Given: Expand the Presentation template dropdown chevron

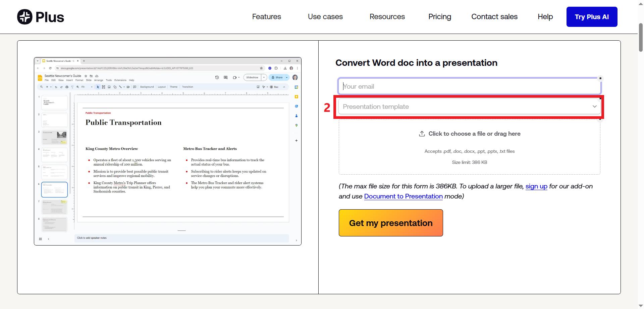Looking at the screenshot, I should (594, 106).
